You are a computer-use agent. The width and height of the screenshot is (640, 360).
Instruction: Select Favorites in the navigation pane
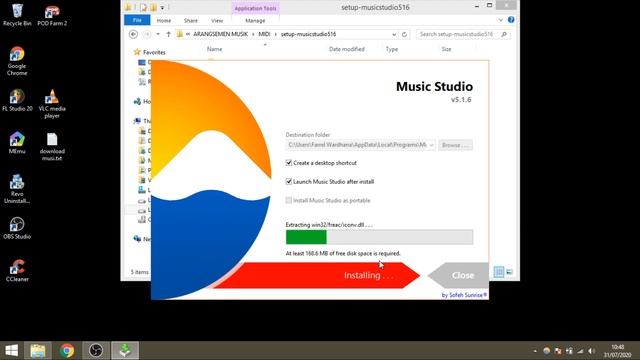pyautogui.click(x=154, y=52)
